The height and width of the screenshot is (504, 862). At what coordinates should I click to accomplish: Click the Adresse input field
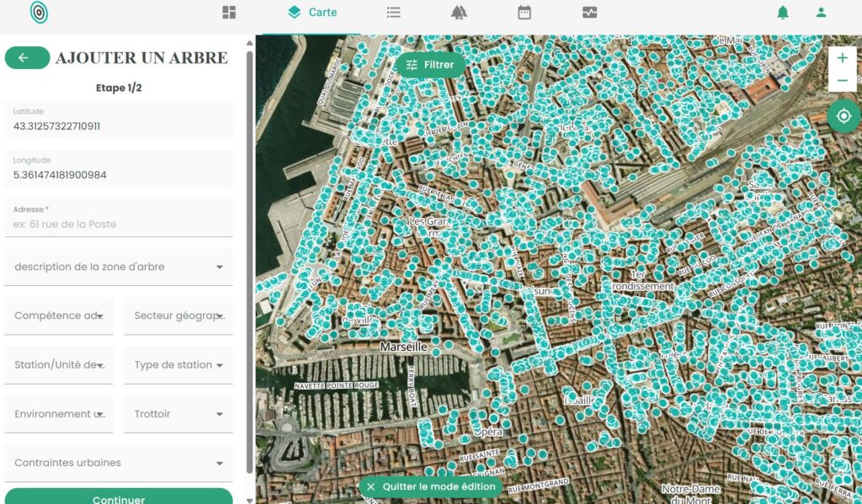tap(119, 218)
